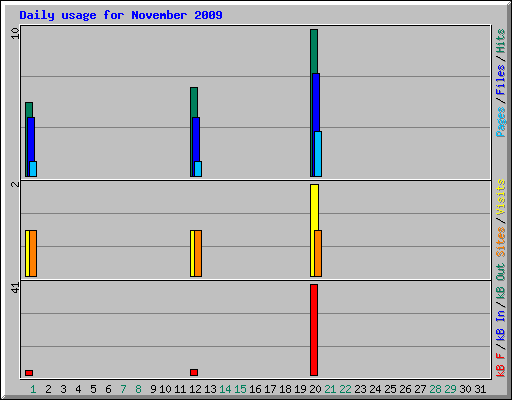Click day "23" on the x-axis
The image size is (512, 400).
click(360, 389)
